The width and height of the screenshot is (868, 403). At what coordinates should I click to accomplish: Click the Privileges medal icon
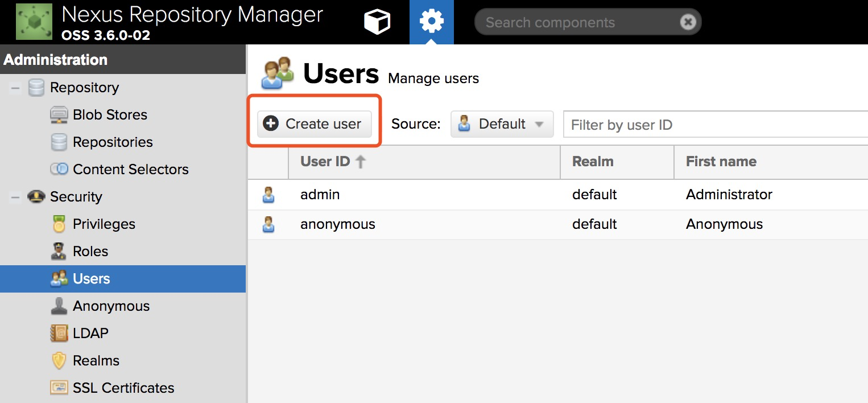(59, 224)
